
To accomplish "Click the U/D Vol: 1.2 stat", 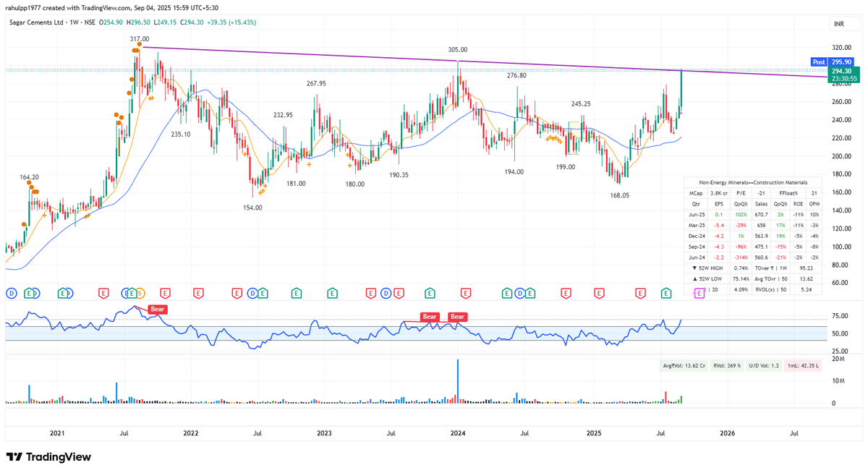I will tap(764, 366).
